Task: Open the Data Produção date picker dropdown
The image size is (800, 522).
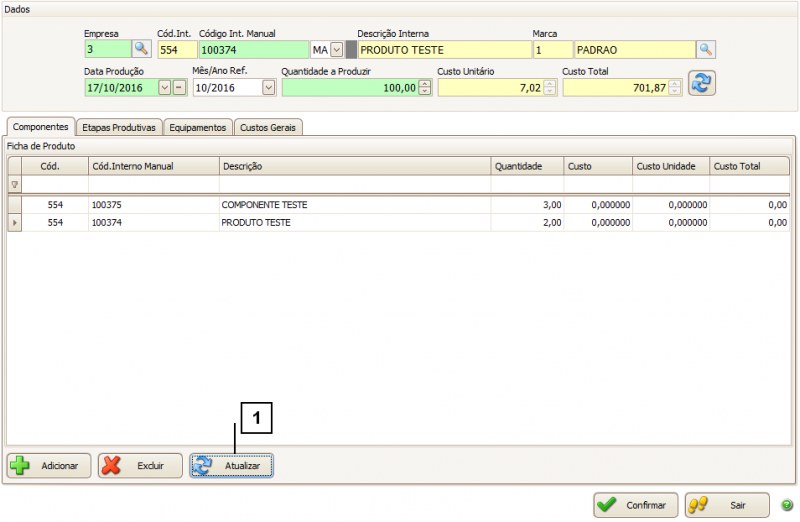Action: (164, 87)
